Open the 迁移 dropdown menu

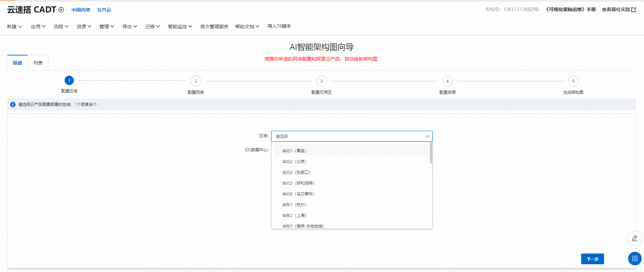pyautogui.click(x=152, y=27)
